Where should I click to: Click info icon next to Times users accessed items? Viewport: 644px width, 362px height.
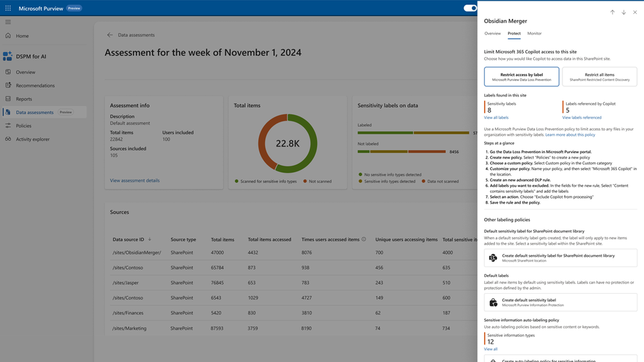click(364, 239)
